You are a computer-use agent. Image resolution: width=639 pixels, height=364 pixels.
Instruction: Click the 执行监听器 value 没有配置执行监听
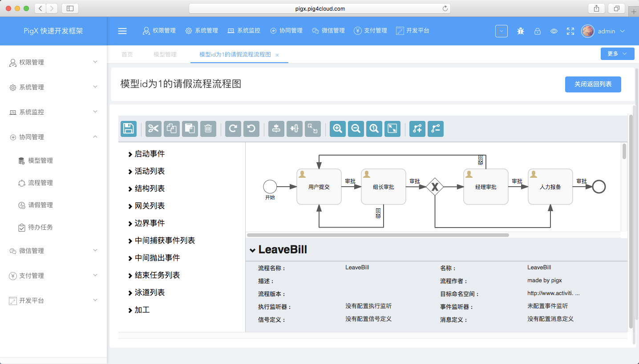click(368, 306)
